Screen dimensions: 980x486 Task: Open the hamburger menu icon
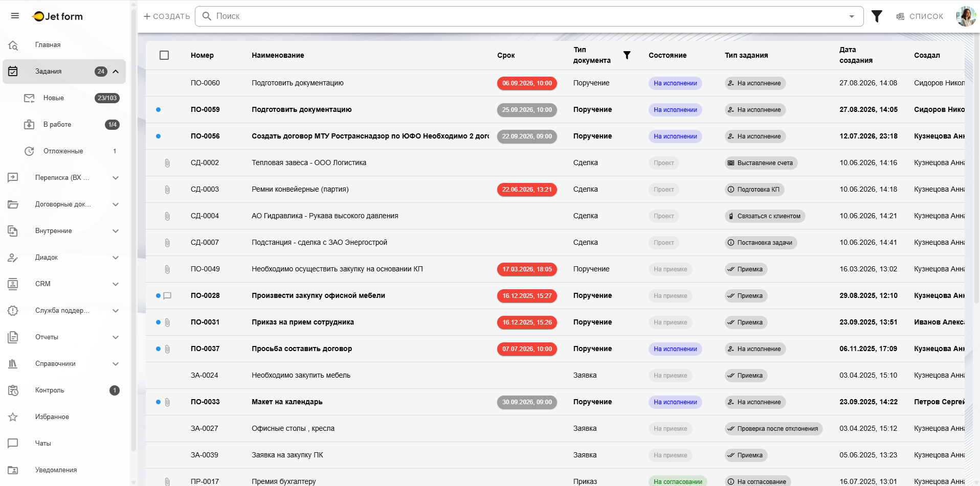[x=15, y=16]
